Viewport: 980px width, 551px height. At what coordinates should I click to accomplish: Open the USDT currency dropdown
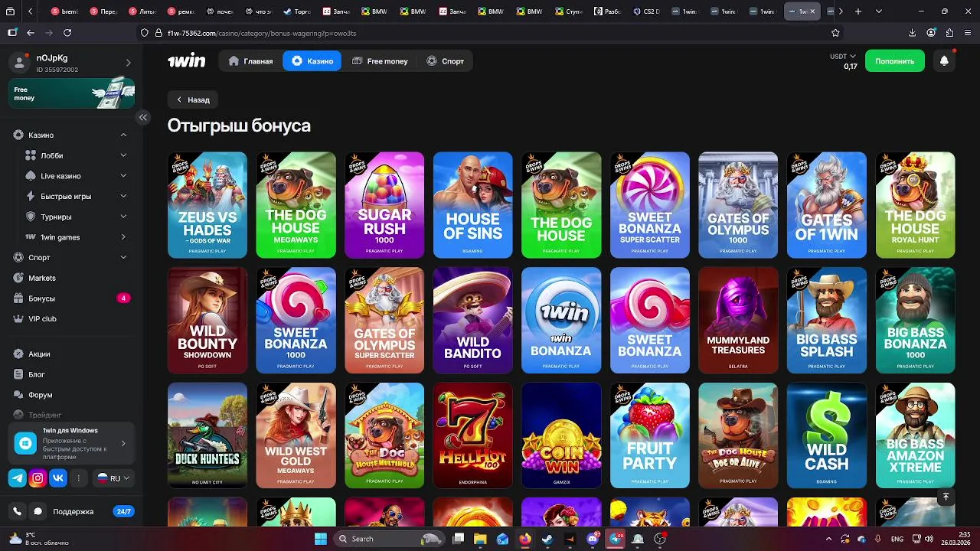click(843, 57)
